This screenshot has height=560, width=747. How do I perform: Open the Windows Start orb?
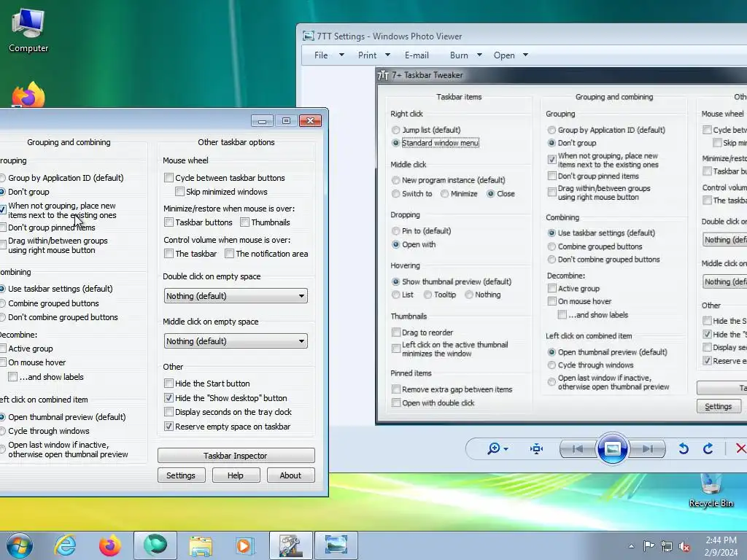20,545
